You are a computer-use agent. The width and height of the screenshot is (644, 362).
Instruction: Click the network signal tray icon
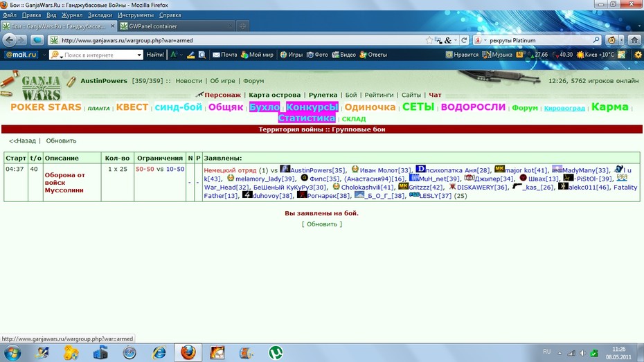tap(571, 353)
